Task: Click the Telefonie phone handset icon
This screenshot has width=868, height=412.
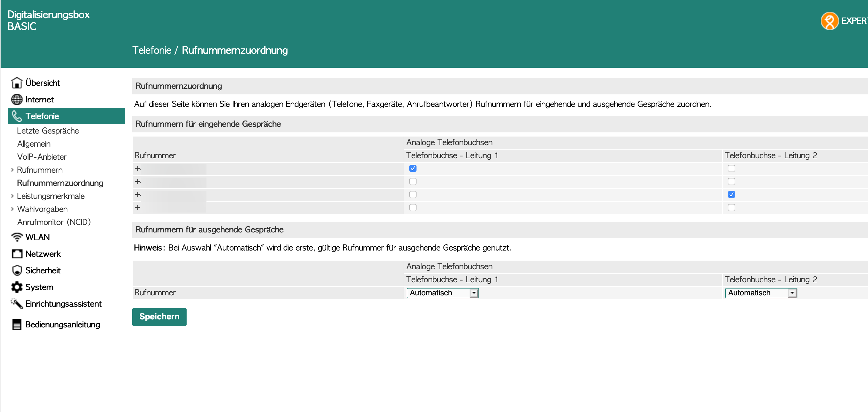Action: tap(17, 116)
